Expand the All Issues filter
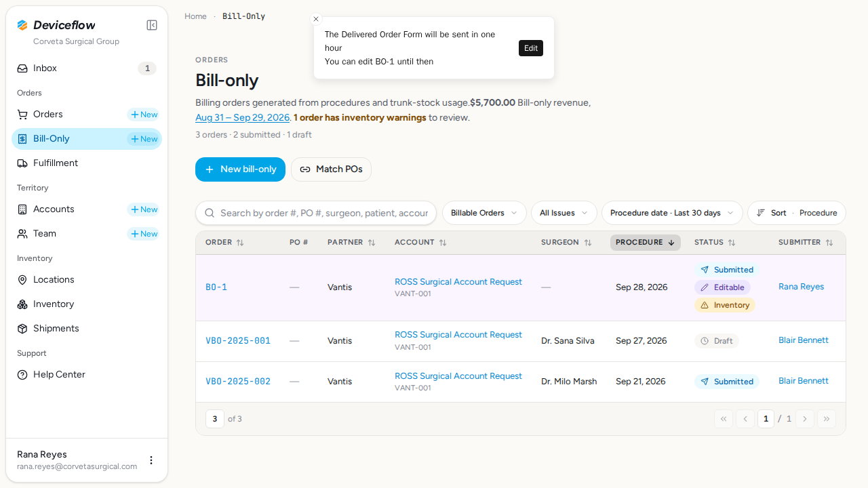This screenshot has width=868, height=488. (564, 213)
